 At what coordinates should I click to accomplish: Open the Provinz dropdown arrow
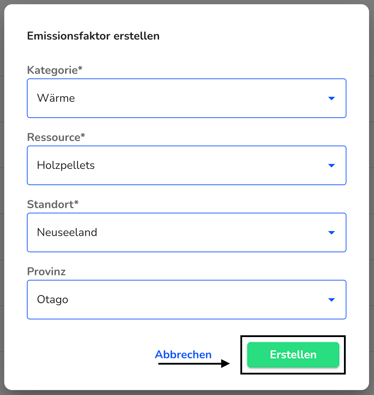[x=331, y=300]
